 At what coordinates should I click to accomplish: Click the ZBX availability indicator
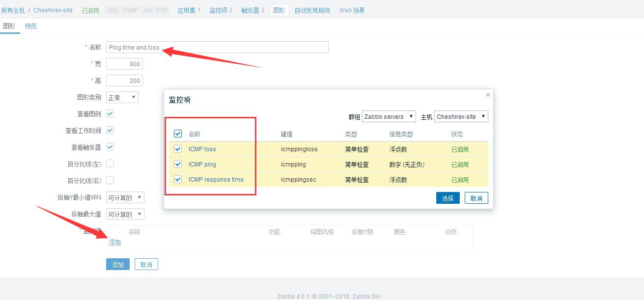coord(112,10)
